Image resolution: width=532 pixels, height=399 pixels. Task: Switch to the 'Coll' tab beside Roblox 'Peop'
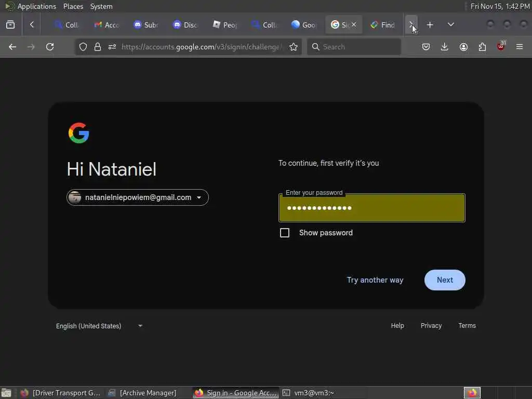264,25
